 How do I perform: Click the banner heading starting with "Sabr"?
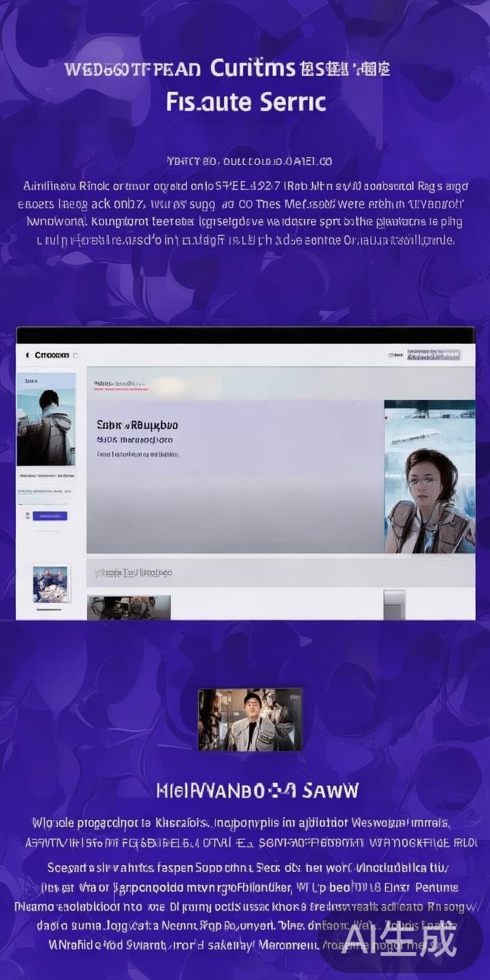[x=137, y=425]
